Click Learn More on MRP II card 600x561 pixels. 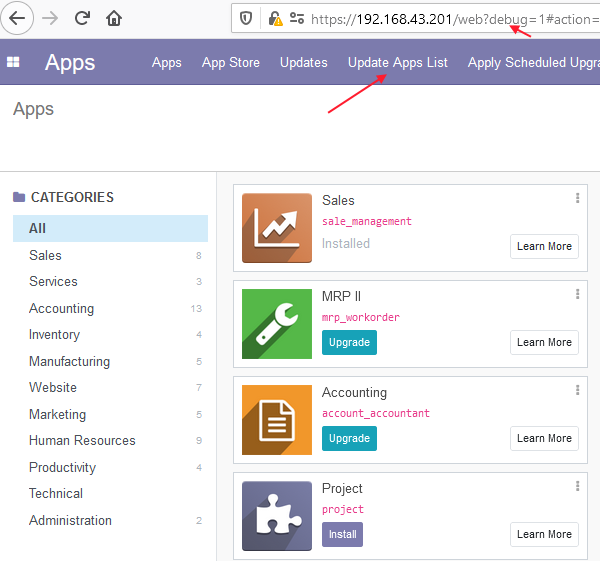(x=544, y=342)
